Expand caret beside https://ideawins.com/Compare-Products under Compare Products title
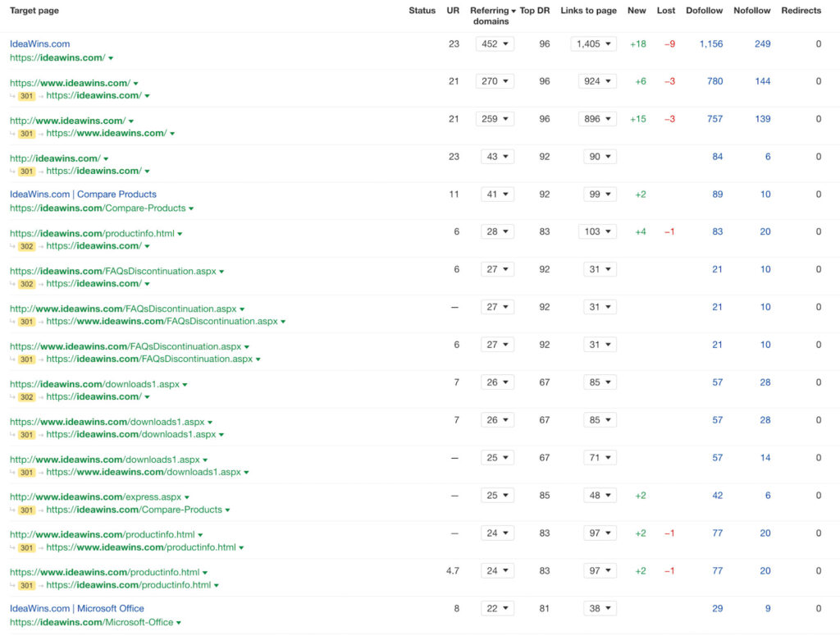 click(191, 209)
